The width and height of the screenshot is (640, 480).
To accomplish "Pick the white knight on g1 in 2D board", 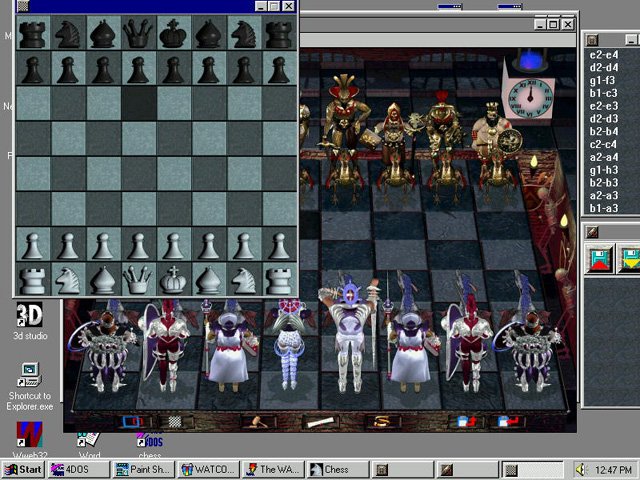I will point(244,280).
